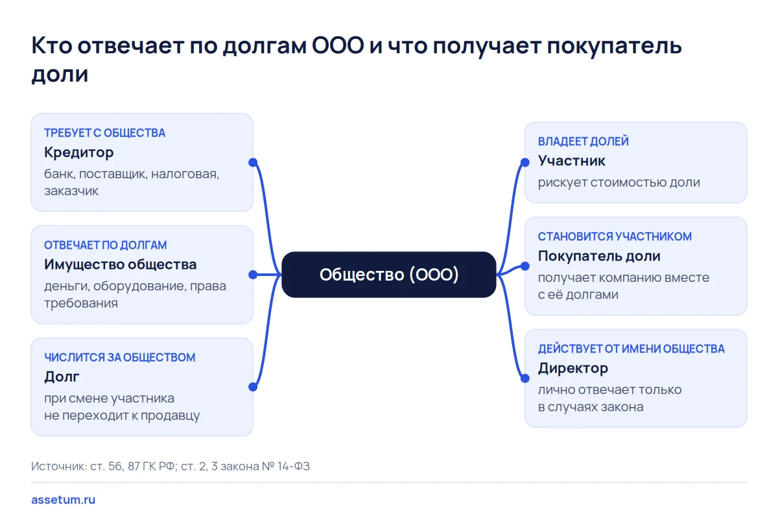This screenshot has height=532, width=778.
Task: Click the text "получает компанию вместе с её долгами"
Action: pos(624,286)
